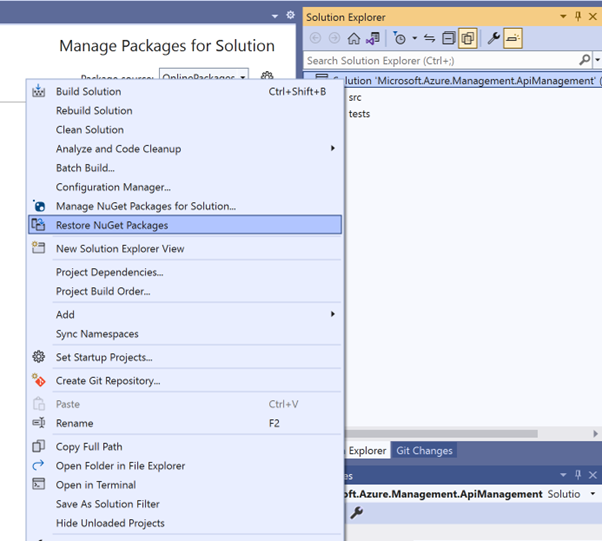Image resolution: width=602 pixels, height=541 pixels.
Task: Expand Analyze and Code Cleanup submenu
Action: click(185, 149)
